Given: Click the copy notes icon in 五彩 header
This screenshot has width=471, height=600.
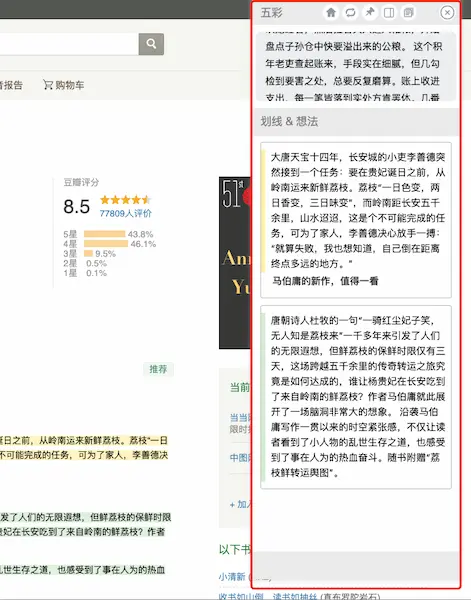Looking at the screenshot, I should pyautogui.click(x=409, y=13).
